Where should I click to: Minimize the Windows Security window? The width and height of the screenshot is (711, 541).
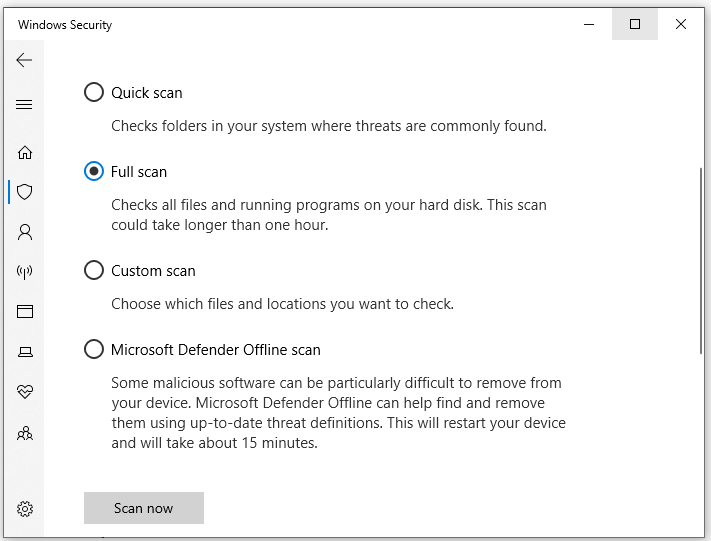tap(589, 24)
